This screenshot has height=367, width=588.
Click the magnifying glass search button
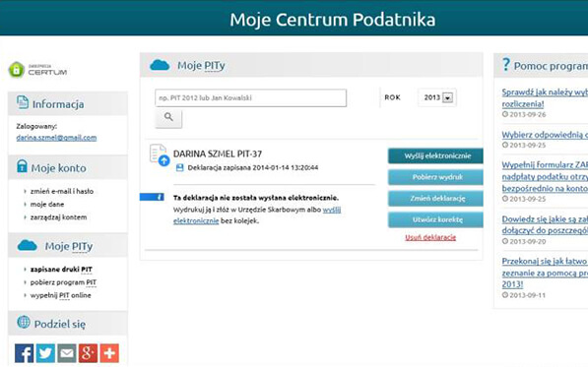pyautogui.click(x=168, y=118)
